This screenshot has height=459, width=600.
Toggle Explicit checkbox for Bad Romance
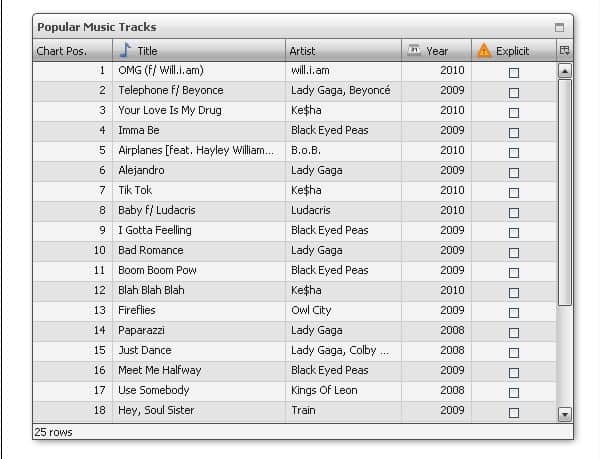click(x=514, y=252)
